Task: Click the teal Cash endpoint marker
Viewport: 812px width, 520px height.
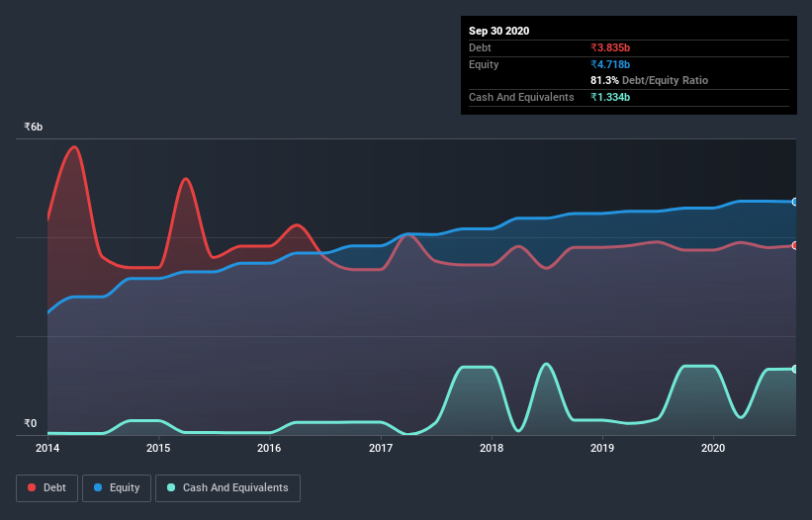Action: pyautogui.click(x=795, y=369)
